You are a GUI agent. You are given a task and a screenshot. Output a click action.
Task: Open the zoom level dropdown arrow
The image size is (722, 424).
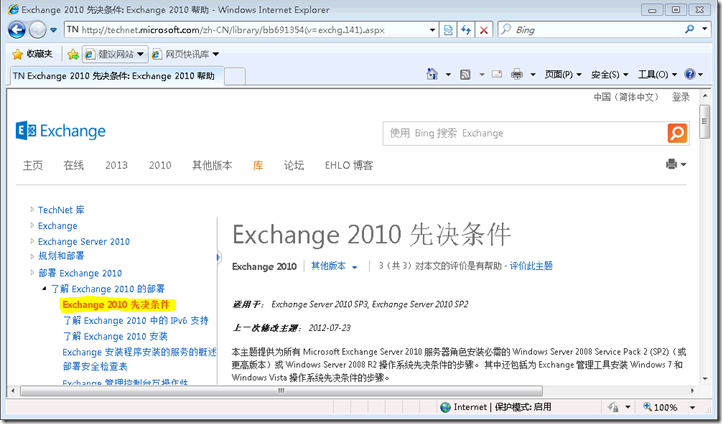[x=692, y=407]
